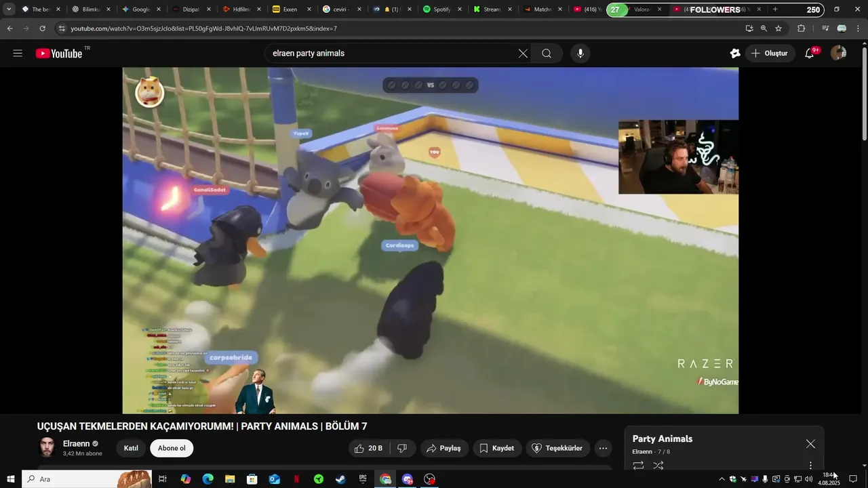Viewport: 868px width, 488px height.
Task: Click the video player to pause
Action: tap(430, 240)
